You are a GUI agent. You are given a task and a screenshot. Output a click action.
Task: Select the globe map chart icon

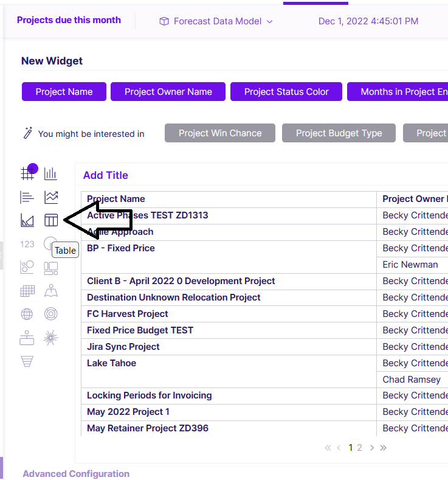click(27, 314)
